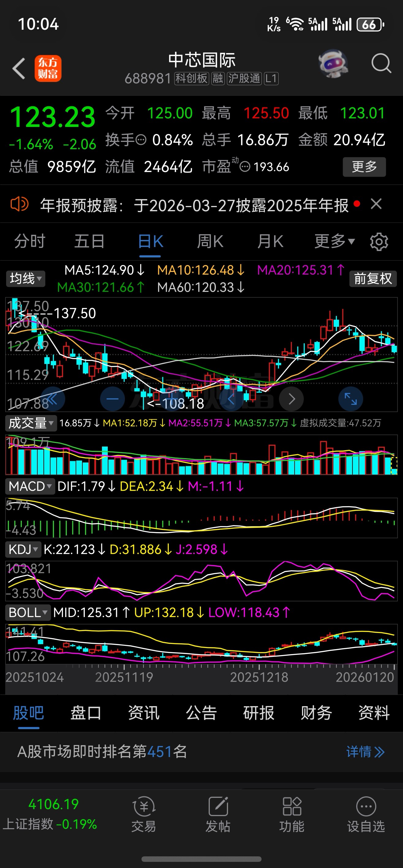403x868 pixels.
Task: Tap the 科创板 tag
Action: tap(192, 78)
